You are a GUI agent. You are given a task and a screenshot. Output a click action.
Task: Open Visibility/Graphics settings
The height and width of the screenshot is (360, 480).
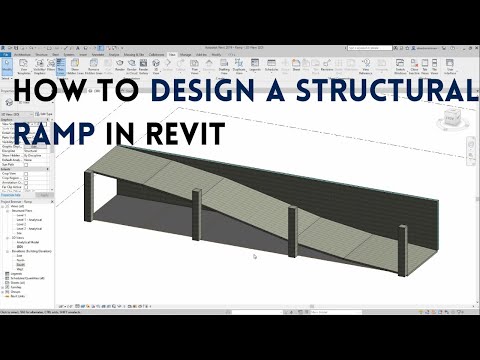click(39, 67)
